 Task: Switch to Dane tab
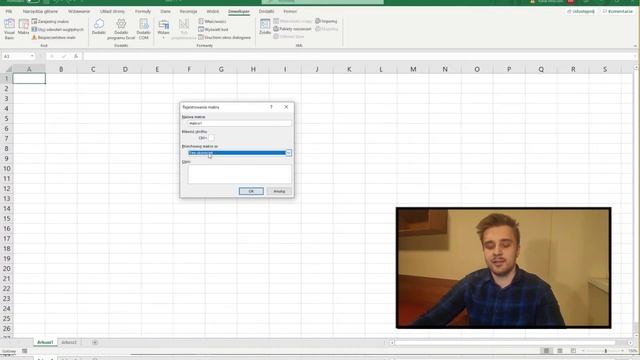(165, 11)
